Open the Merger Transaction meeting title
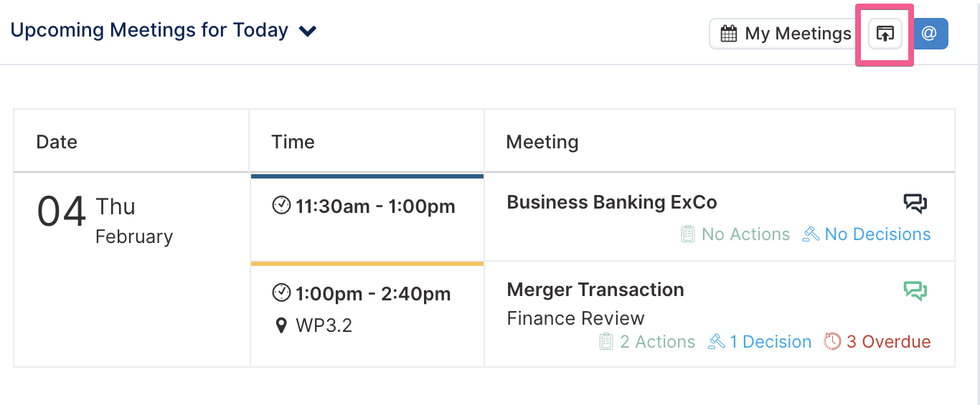 point(595,290)
